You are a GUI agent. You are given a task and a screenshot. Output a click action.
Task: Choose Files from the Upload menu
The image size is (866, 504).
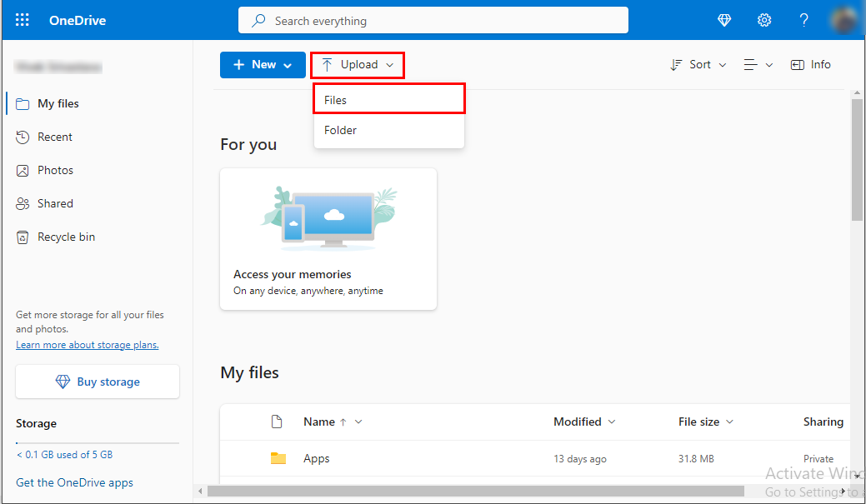pos(389,100)
